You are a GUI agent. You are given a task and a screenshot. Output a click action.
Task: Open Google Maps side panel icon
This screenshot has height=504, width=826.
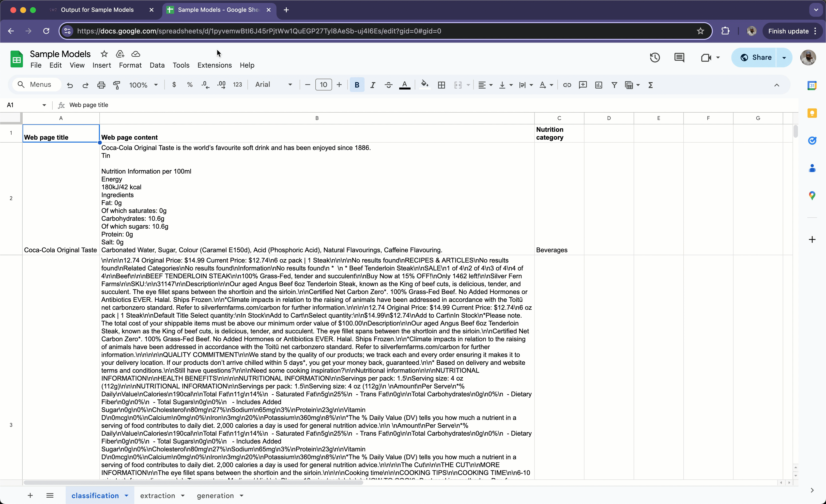point(812,196)
